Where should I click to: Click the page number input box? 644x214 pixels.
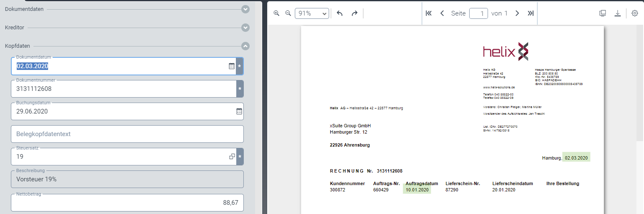[478, 13]
